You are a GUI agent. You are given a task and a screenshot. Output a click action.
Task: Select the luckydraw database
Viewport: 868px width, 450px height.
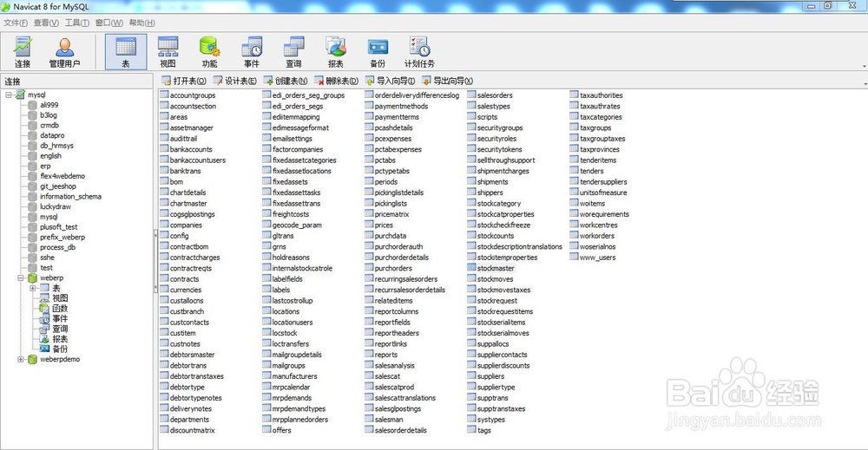coord(56,206)
